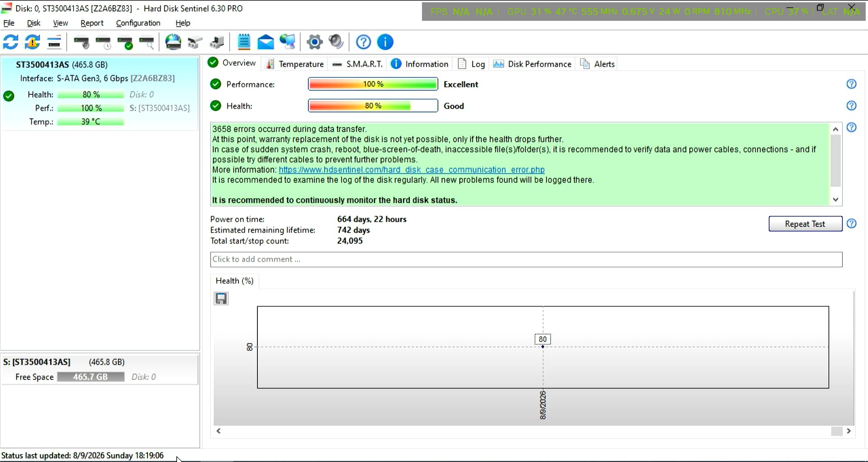Viewport: 868px width, 462px height.
Task: Click the disk with magnifier toolbar icon
Action: [147, 43]
